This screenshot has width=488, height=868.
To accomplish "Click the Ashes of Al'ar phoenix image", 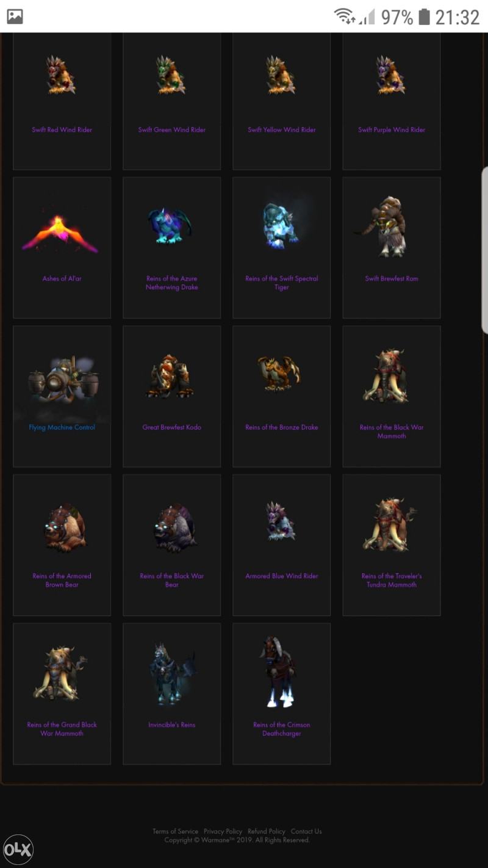I will point(61,233).
